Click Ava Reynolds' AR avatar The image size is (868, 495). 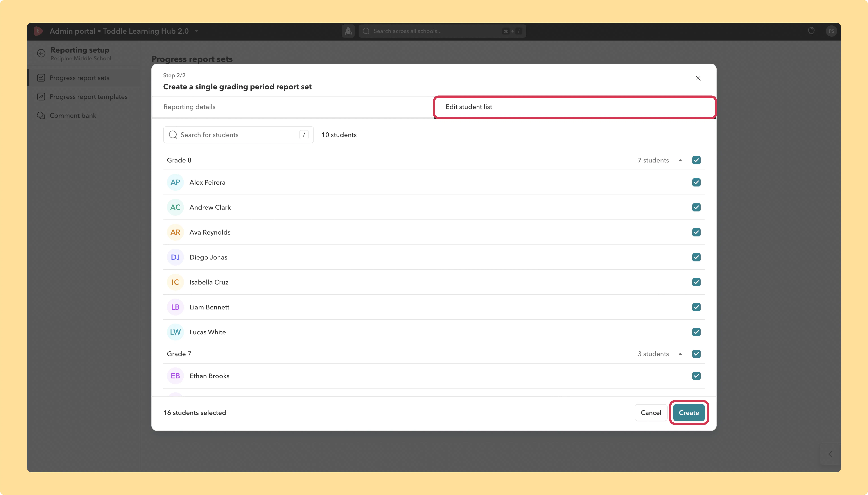click(x=175, y=232)
